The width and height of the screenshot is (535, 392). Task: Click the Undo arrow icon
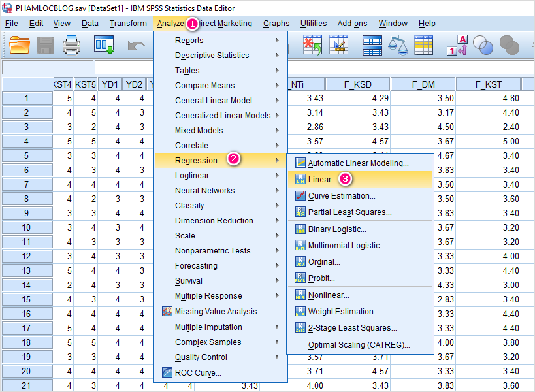(137, 45)
